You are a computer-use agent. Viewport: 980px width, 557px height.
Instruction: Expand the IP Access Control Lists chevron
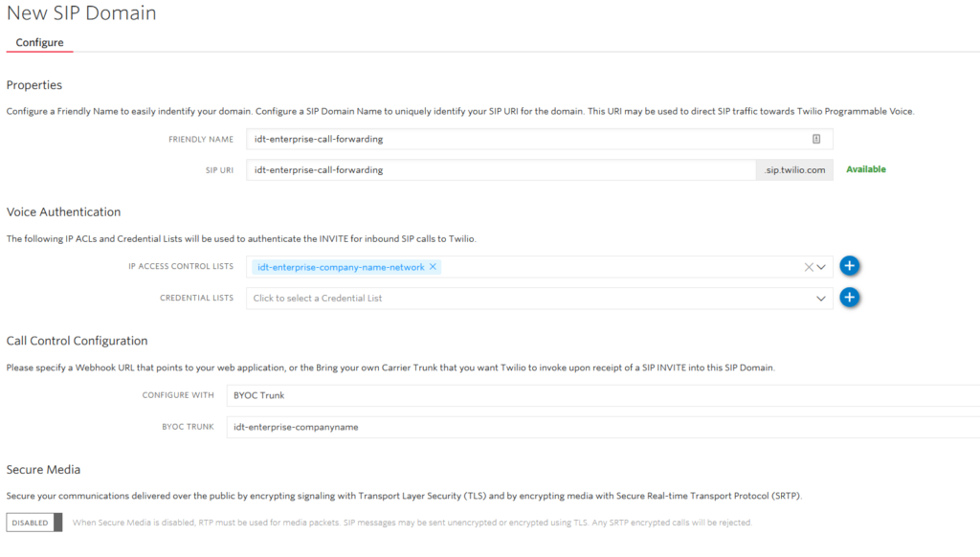pyautogui.click(x=821, y=267)
